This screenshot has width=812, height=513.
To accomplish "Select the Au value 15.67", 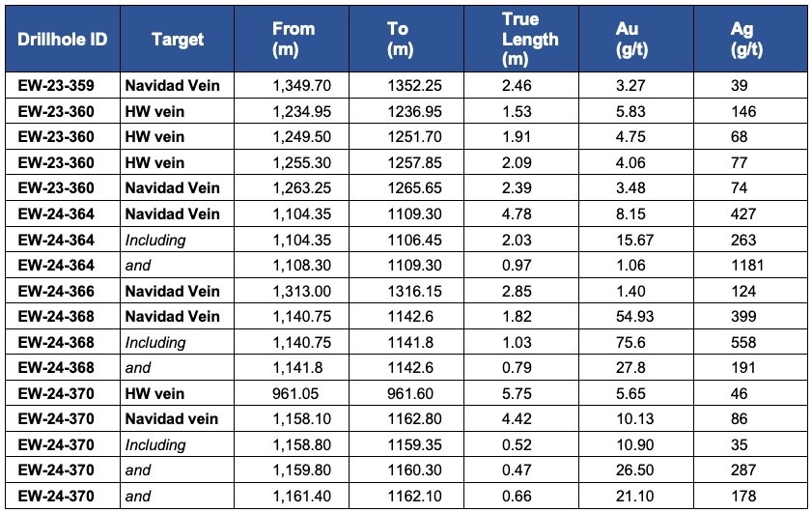I will 633,240.
